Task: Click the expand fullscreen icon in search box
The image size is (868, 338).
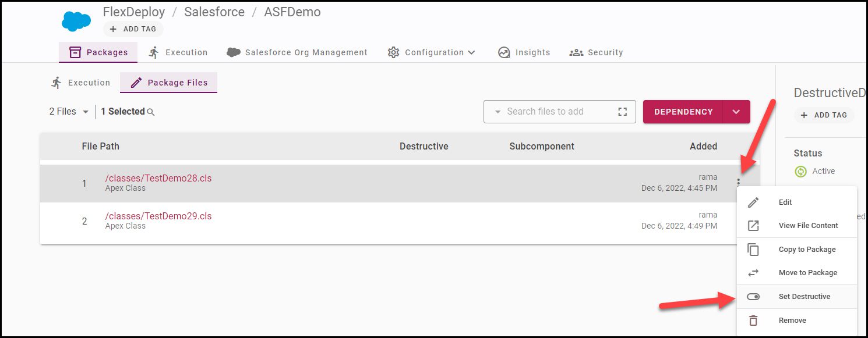Action: click(622, 112)
